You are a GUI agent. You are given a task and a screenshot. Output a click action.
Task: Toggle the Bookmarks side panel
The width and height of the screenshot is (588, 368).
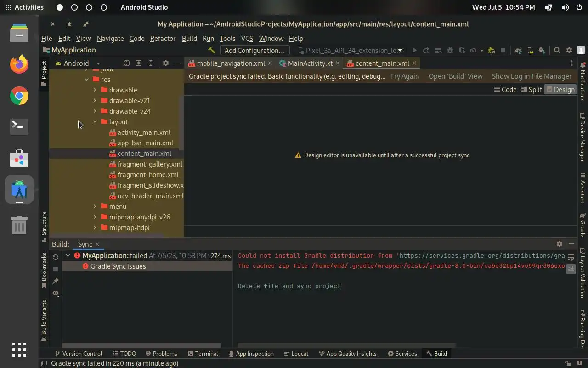[x=44, y=270]
